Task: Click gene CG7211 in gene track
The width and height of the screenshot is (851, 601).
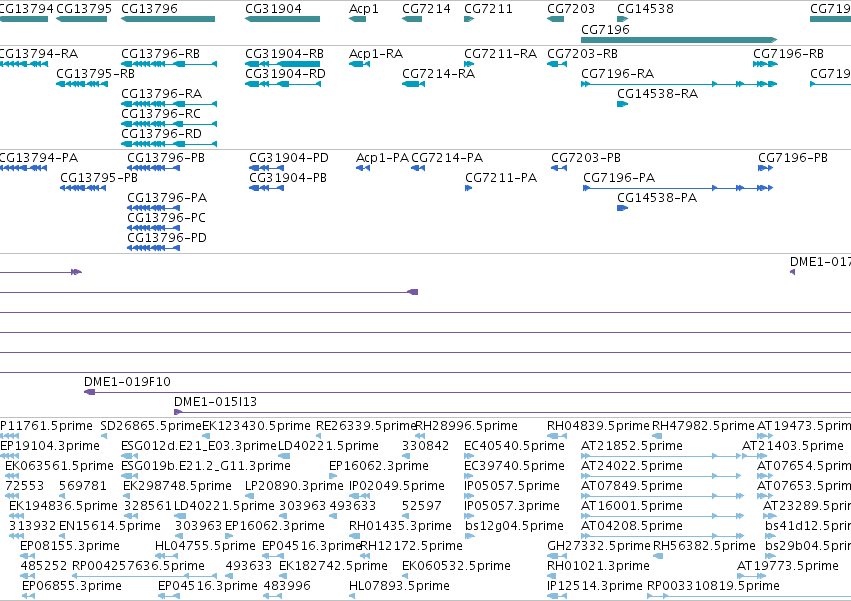Action: tap(469, 19)
